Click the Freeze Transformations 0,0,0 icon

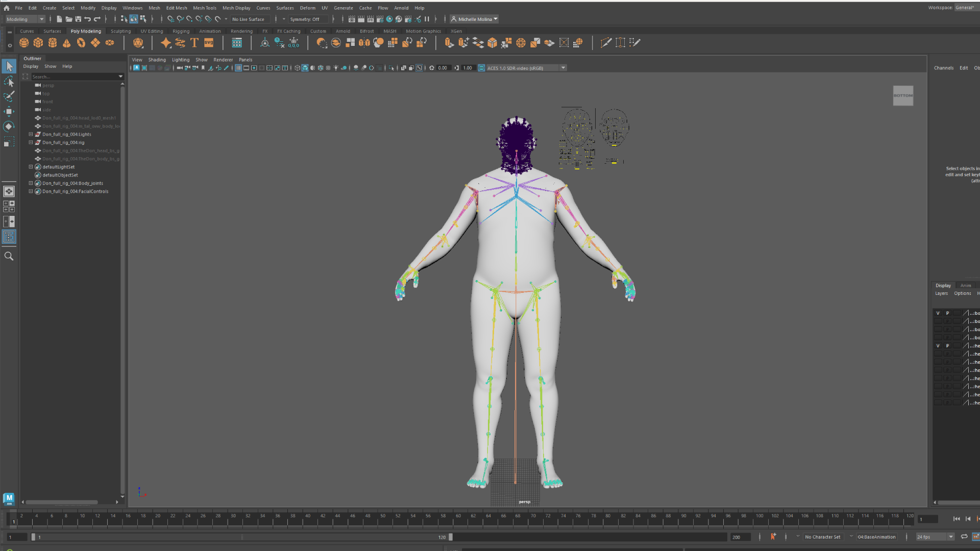[x=294, y=43]
